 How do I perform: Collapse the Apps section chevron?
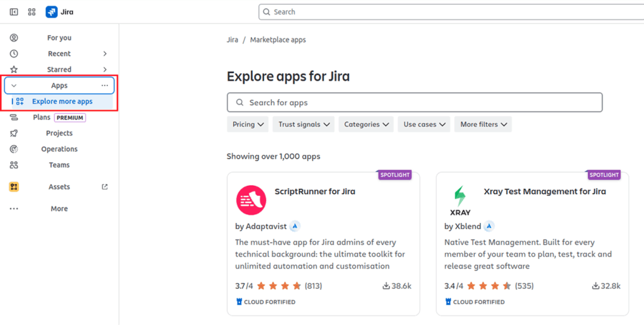tap(14, 86)
